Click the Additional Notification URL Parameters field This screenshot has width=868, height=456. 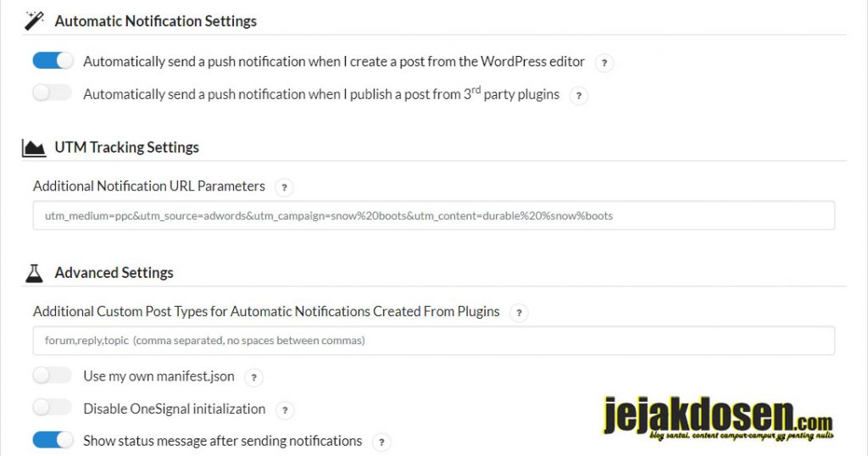(433, 215)
